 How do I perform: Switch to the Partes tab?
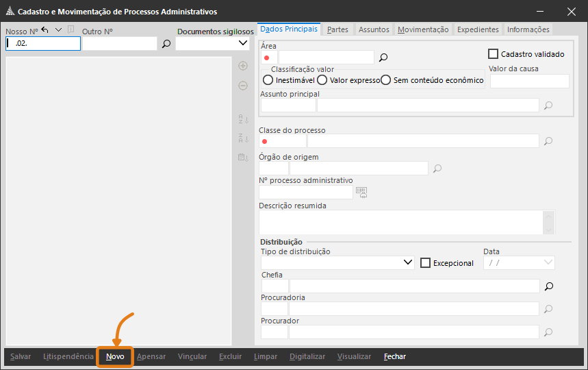(x=337, y=29)
